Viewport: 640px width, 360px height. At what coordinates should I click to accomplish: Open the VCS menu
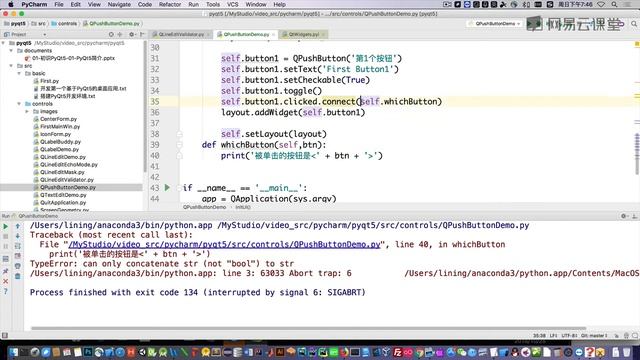(233, 4)
